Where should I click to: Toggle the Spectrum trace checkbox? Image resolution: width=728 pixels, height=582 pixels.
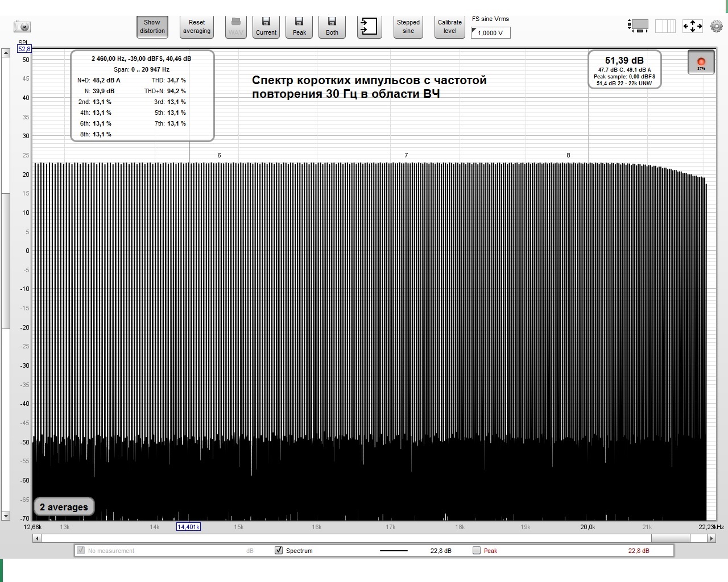(279, 550)
